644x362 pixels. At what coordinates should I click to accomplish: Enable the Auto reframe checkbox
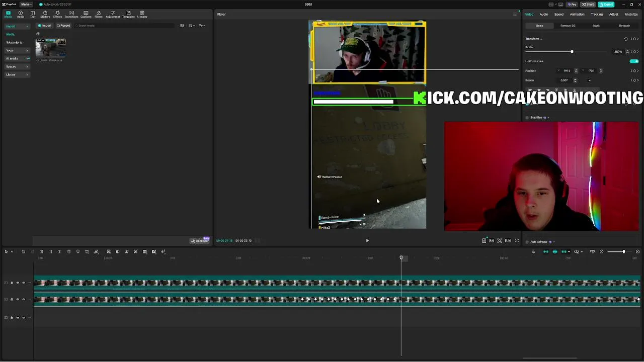(x=527, y=242)
